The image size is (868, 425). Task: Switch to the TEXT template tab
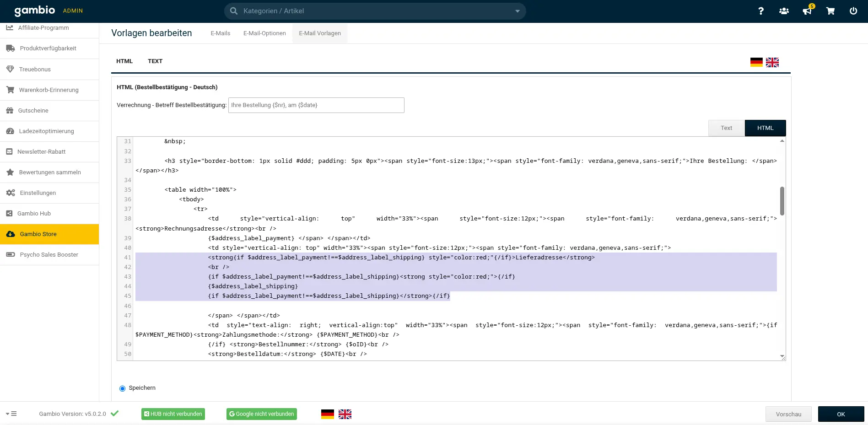click(x=155, y=61)
